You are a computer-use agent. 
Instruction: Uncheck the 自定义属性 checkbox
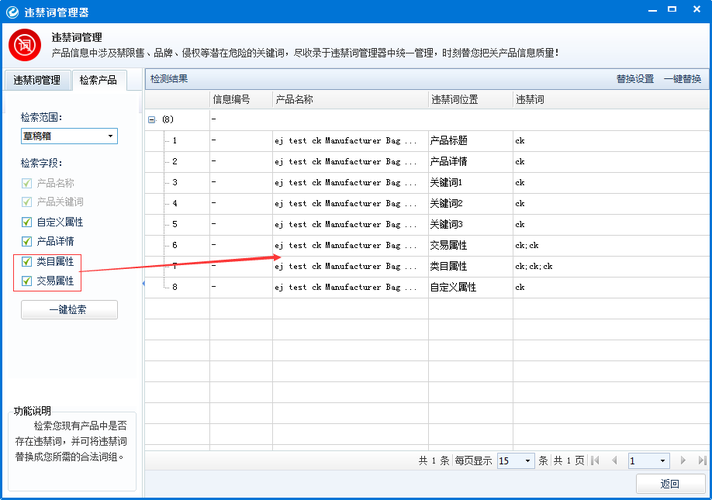point(27,222)
